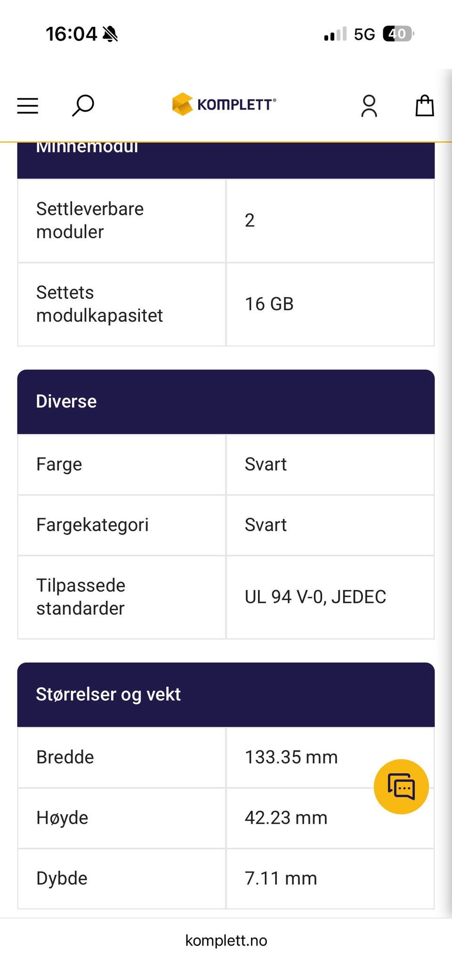This screenshot has width=452, height=980.
Task: Collapse the Størrelser og vekt section
Action: tap(226, 695)
